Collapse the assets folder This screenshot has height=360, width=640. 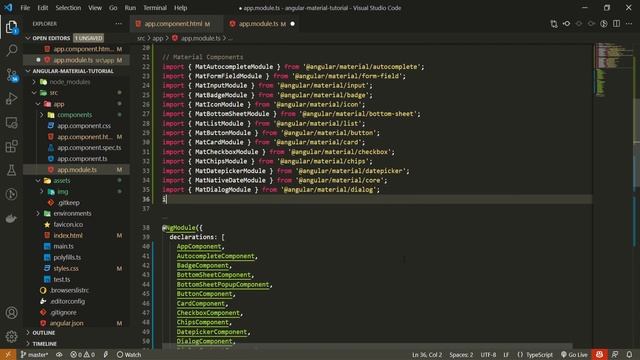coord(61,180)
